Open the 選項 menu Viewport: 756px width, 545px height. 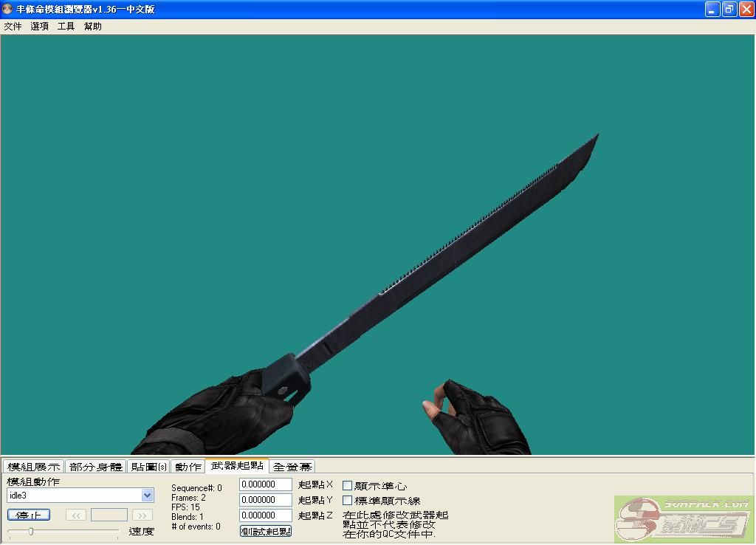point(39,27)
